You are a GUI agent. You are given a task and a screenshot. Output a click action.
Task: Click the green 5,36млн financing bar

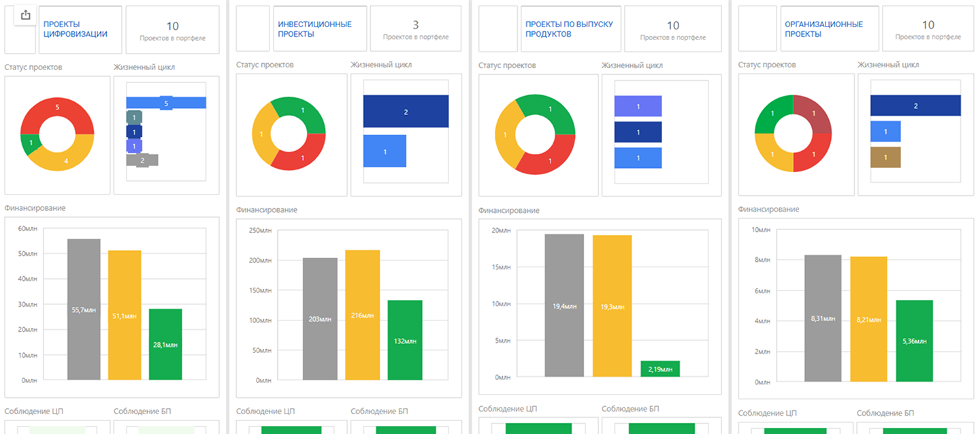pyautogui.click(x=914, y=340)
